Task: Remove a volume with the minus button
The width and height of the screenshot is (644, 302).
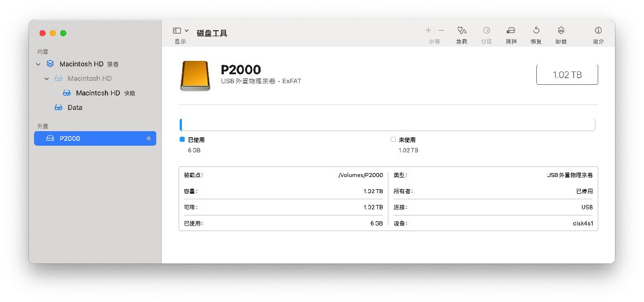Action: click(x=441, y=30)
